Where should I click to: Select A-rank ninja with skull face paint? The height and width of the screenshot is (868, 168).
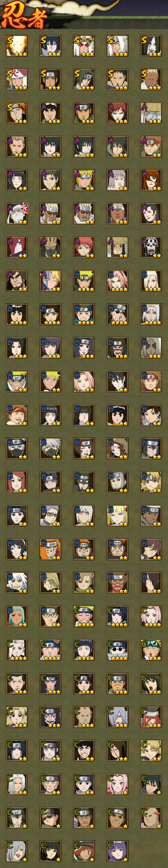151,247
